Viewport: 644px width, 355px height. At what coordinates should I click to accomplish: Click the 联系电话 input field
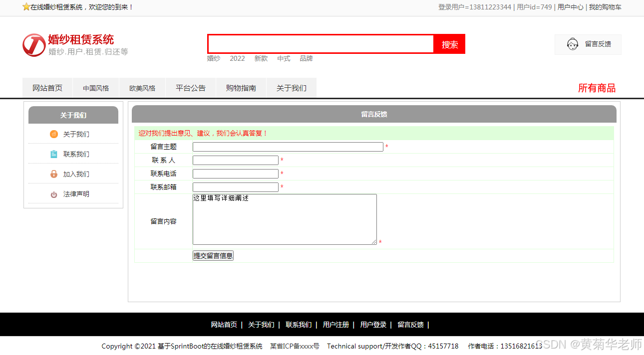[236, 174]
